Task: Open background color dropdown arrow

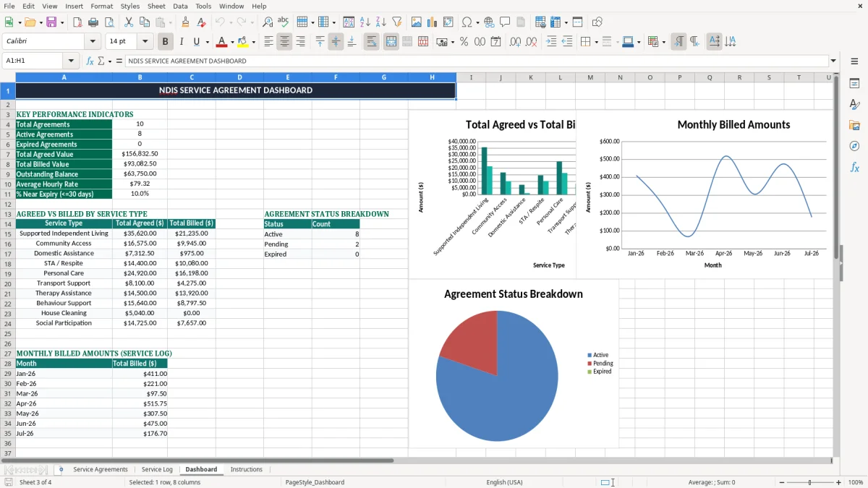Action: (253, 42)
